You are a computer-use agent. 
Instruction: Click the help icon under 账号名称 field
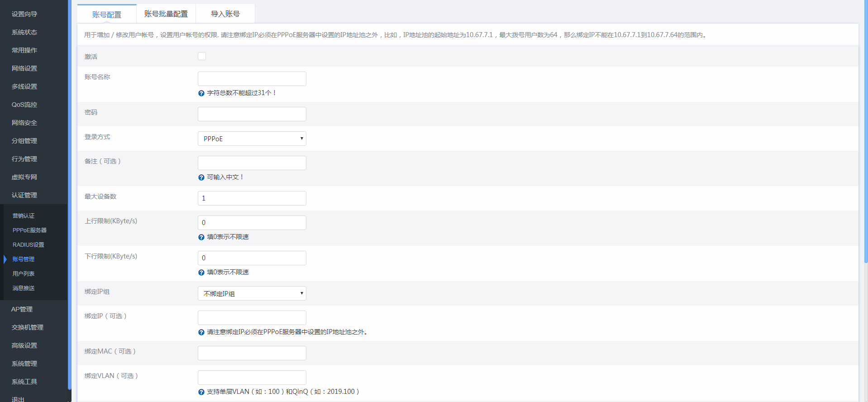[201, 93]
